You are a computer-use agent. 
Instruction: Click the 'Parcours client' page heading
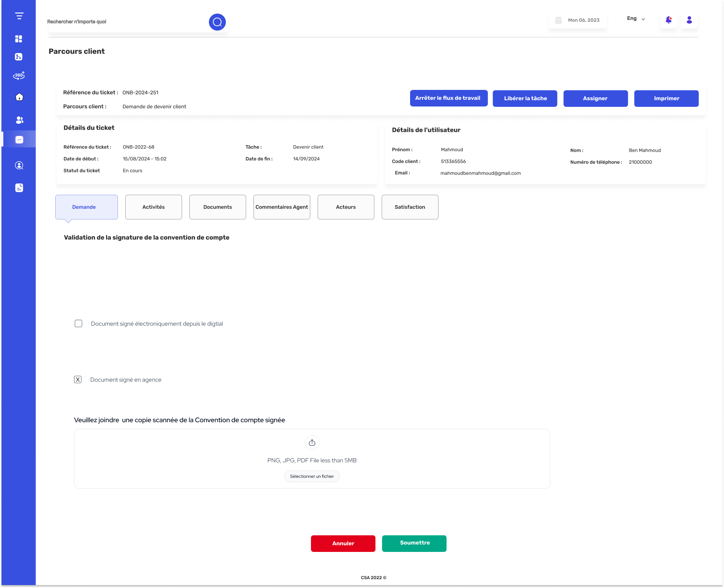pyautogui.click(x=77, y=51)
